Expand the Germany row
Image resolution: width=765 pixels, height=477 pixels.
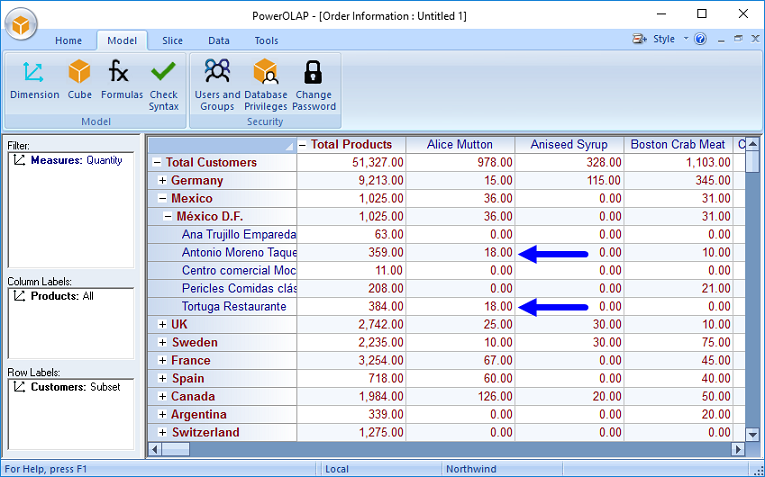(x=162, y=180)
